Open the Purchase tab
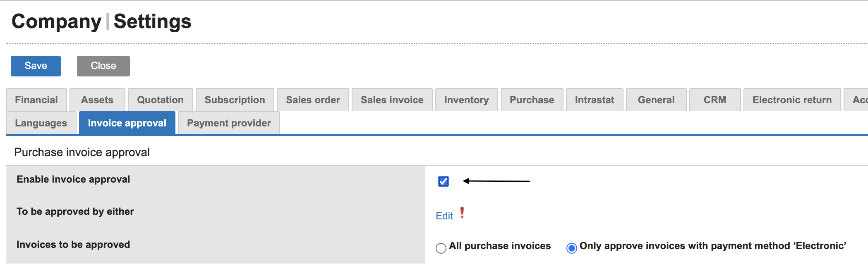This screenshot has width=868, height=271. [x=532, y=100]
